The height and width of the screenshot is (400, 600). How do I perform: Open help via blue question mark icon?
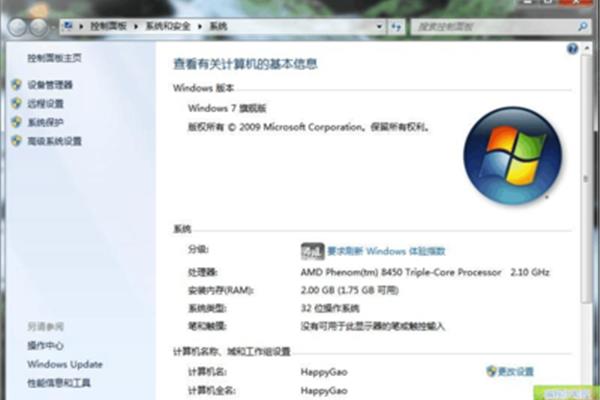coord(572,49)
